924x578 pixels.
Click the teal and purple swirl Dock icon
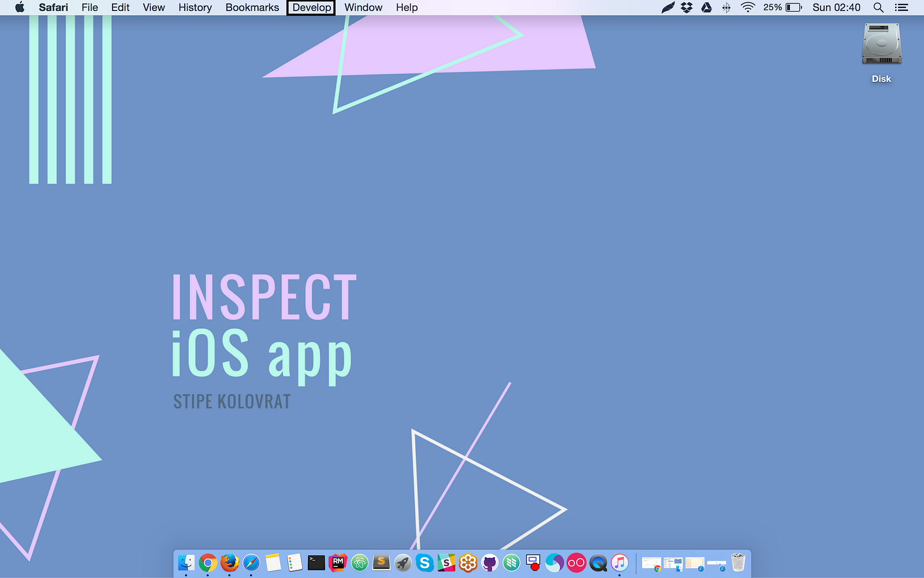[x=555, y=562]
